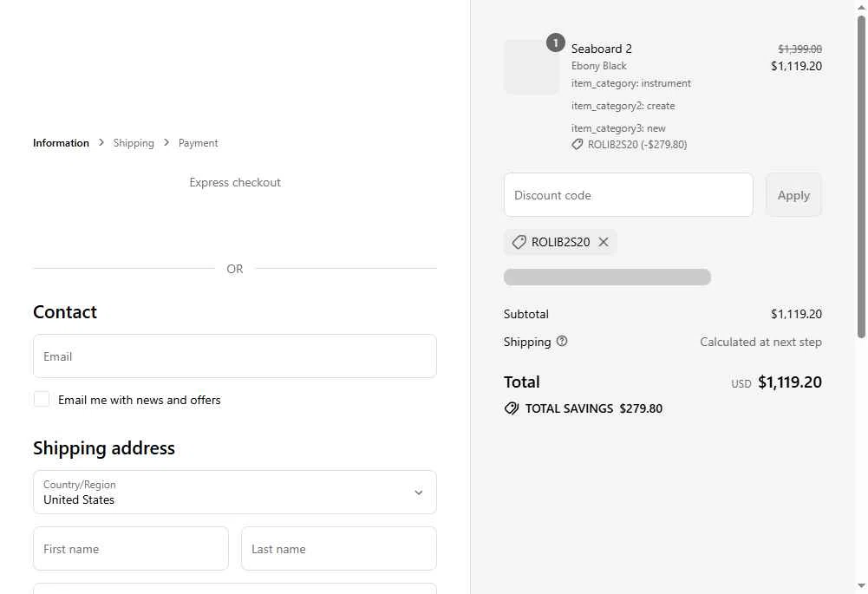The height and width of the screenshot is (594, 868).
Task: Click Ebony Black variant text
Action: click(x=599, y=66)
